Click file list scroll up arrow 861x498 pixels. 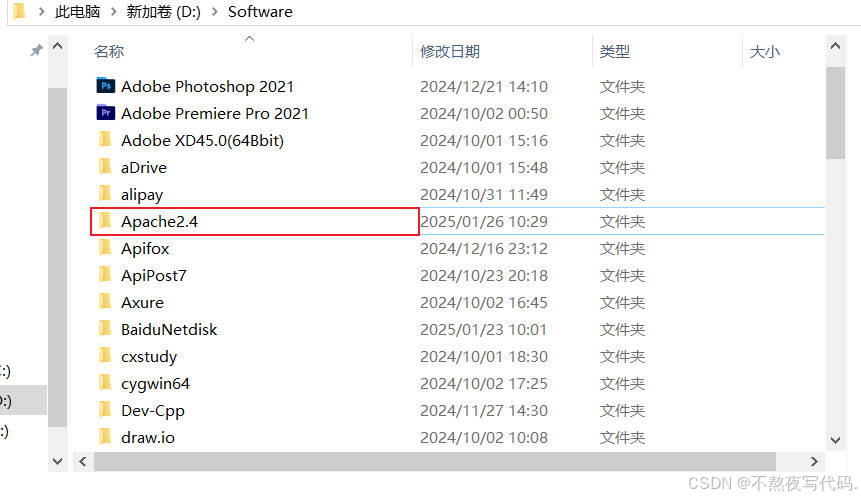click(x=835, y=46)
